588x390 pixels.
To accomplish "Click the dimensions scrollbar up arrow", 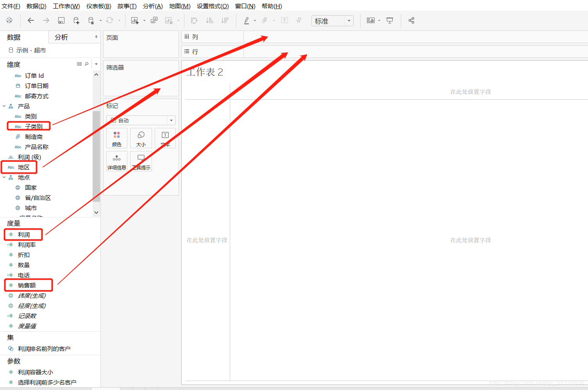I will [x=96, y=74].
